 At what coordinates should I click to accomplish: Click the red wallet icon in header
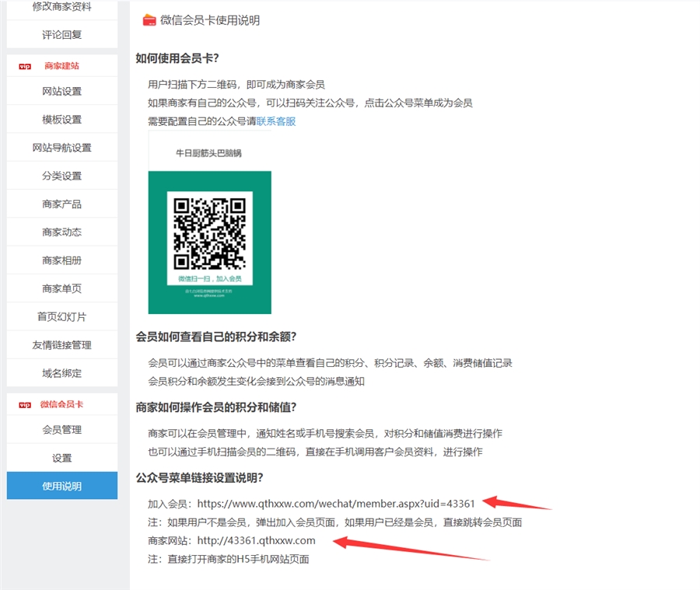(149, 20)
